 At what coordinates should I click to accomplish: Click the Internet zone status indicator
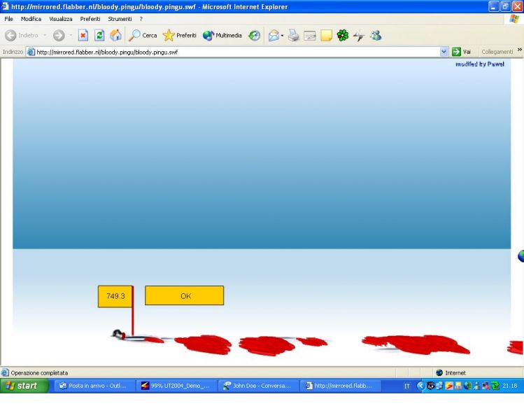tap(451, 373)
